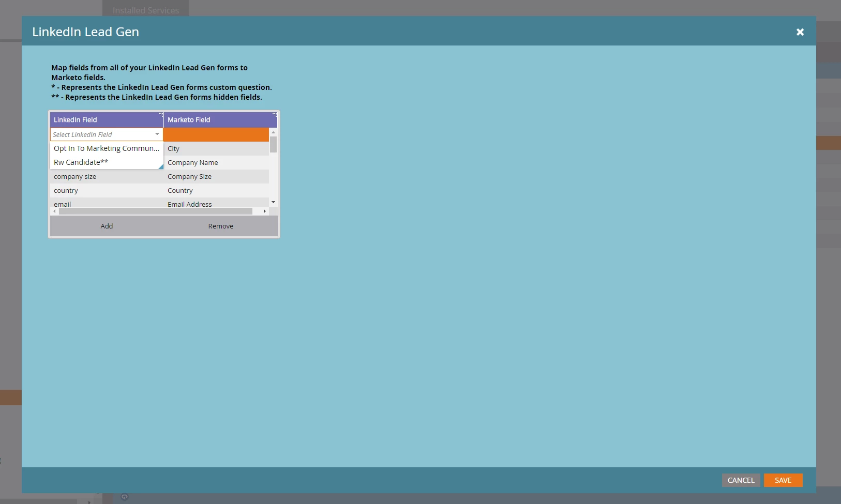Click the horizontal scroll left arrow

pos(54,211)
